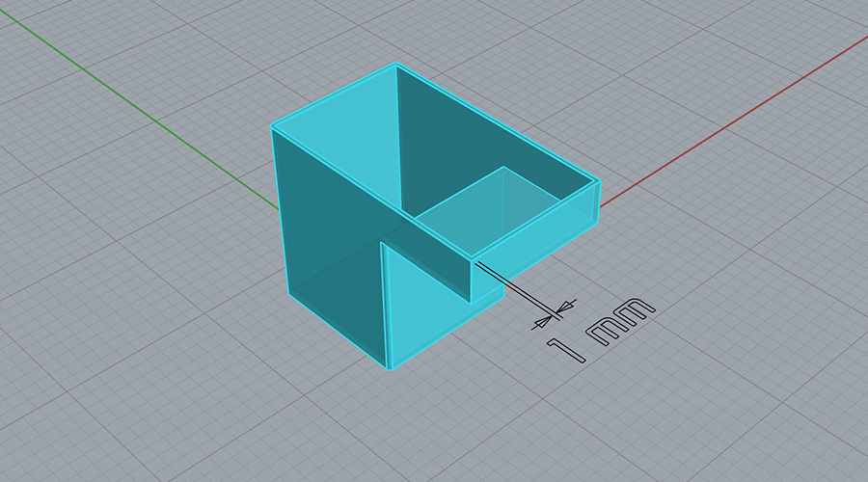
Task: Select the long top rim edge on right
Action: coord(498,122)
